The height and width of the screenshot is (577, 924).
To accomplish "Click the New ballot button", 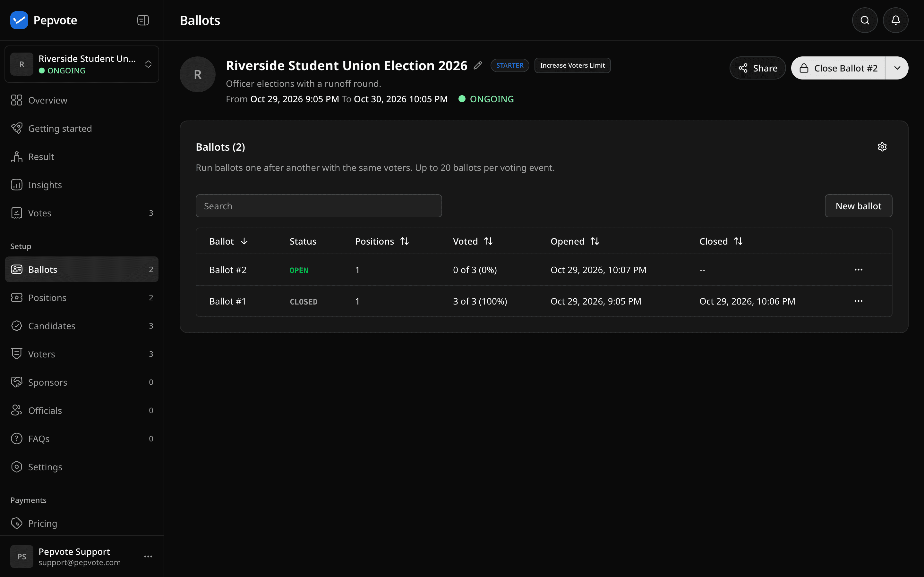I will [x=858, y=206].
